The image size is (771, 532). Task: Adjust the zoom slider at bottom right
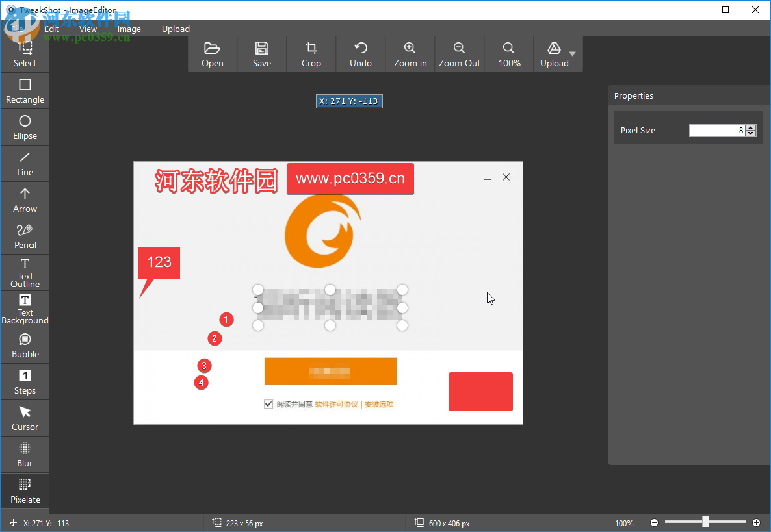(x=705, y=522)
